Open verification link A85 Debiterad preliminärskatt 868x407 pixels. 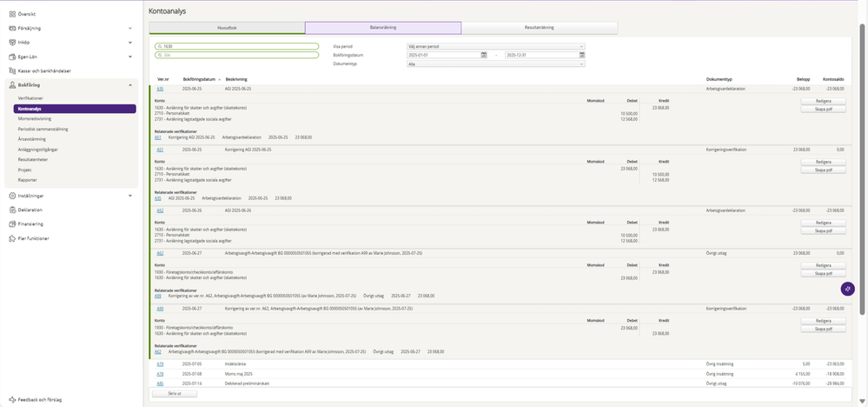pos(160,384)
